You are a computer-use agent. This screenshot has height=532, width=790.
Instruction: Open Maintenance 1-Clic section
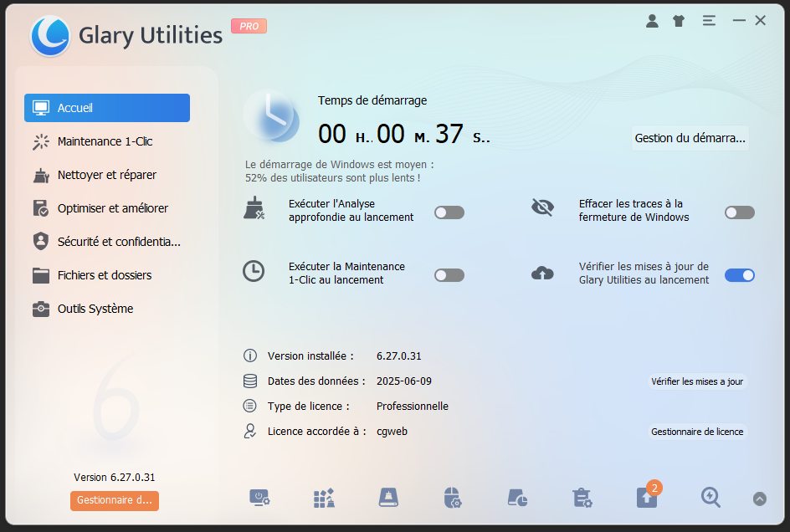[107, 141]
